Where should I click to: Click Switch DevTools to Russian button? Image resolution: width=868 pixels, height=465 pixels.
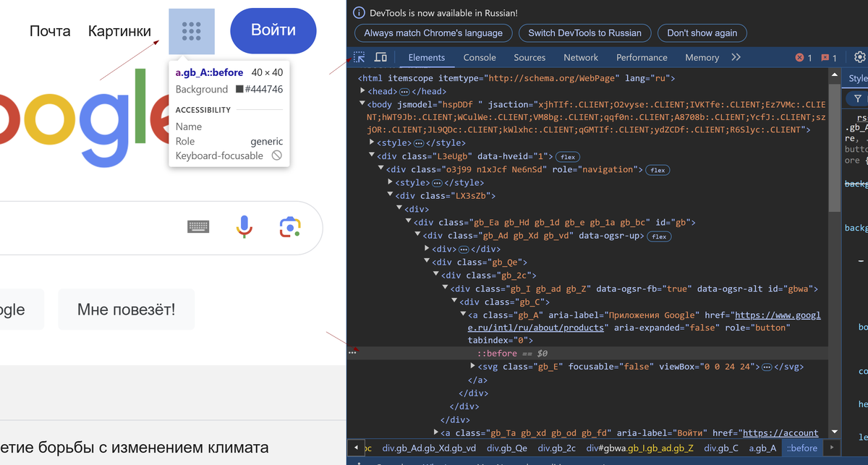[584, 33]
